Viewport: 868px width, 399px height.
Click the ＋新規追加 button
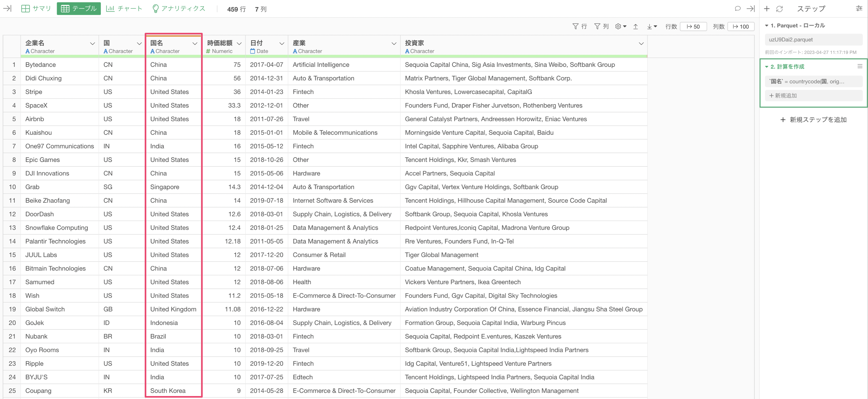[x=813, y=96]
